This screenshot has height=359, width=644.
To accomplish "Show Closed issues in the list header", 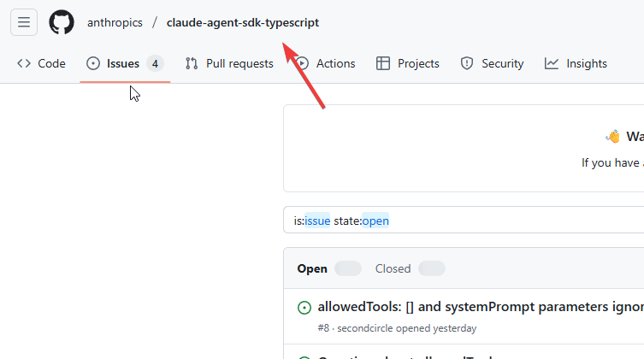I will (x=393, y=268).
